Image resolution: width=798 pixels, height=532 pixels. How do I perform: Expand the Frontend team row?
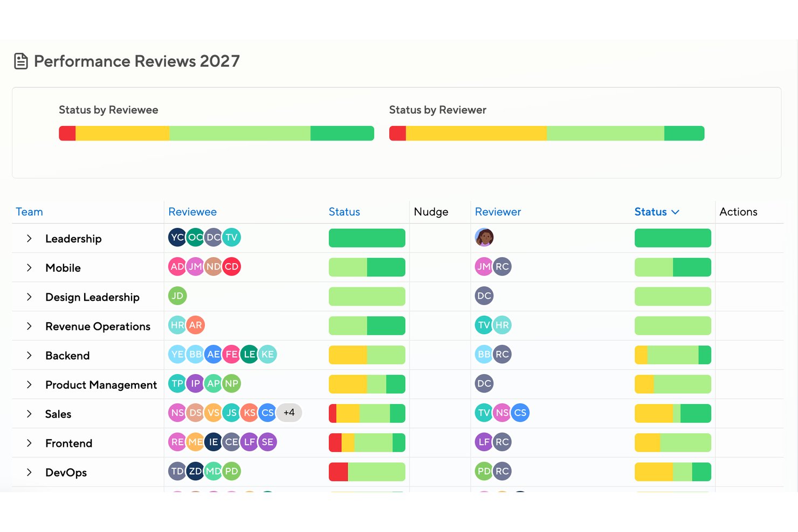pos(29,443)
